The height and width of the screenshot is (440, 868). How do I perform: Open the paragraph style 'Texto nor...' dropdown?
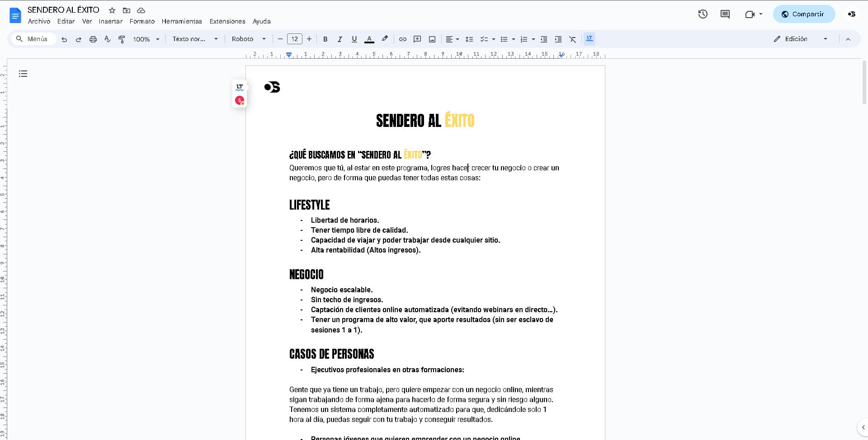pos(195,39)
